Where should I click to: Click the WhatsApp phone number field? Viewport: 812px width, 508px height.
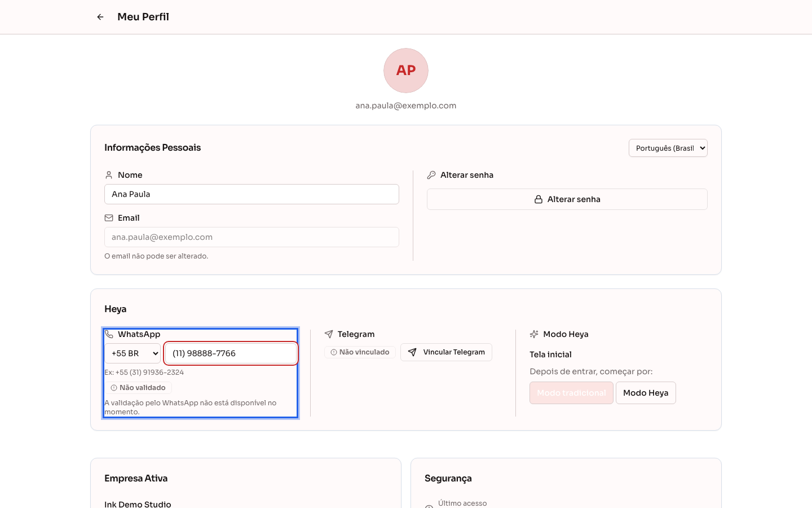[231, 353]
